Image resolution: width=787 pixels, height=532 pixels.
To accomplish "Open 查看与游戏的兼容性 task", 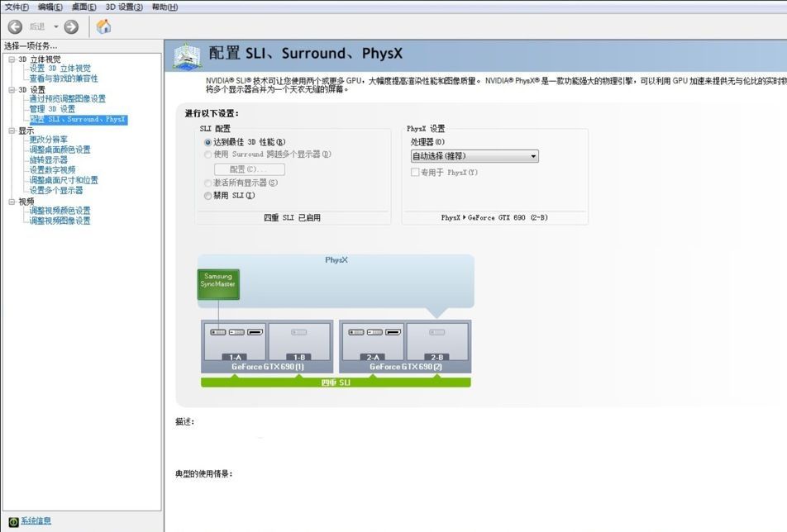I will tap(63, 78).
